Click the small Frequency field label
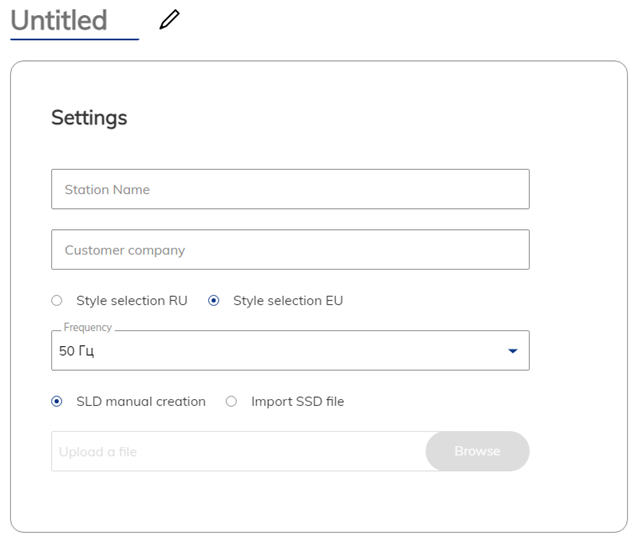638x542 pixels. tap(88, 328)
